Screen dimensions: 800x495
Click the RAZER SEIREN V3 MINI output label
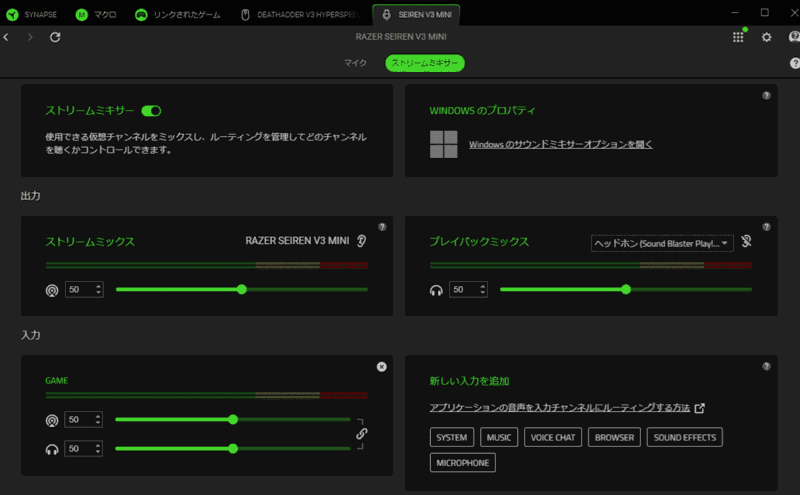point(297,241)
